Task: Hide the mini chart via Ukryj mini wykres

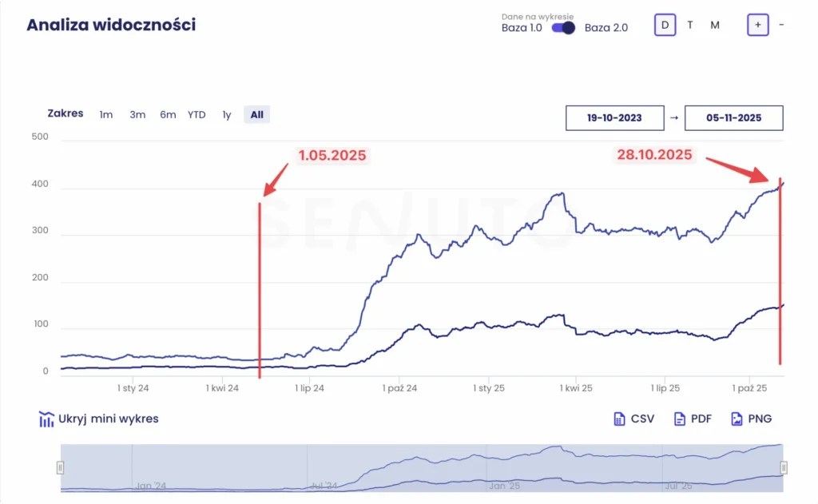Action: click(108, 419)
